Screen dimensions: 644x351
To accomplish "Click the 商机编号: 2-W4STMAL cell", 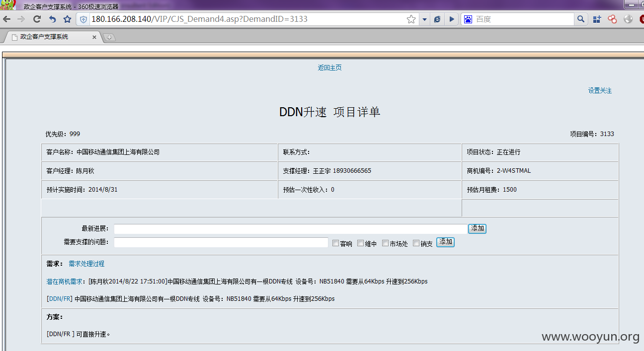I will pyautogui.click(x=540, y=171).
